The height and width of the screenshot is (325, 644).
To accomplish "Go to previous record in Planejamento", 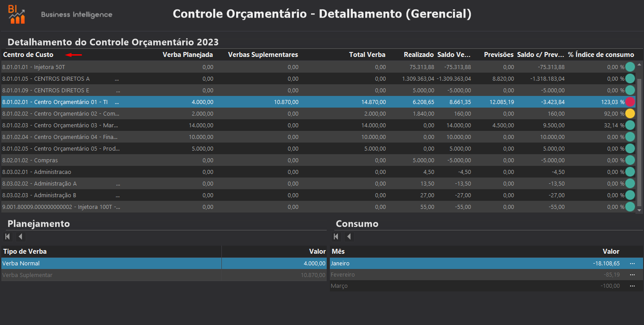I will coord(21,237).
